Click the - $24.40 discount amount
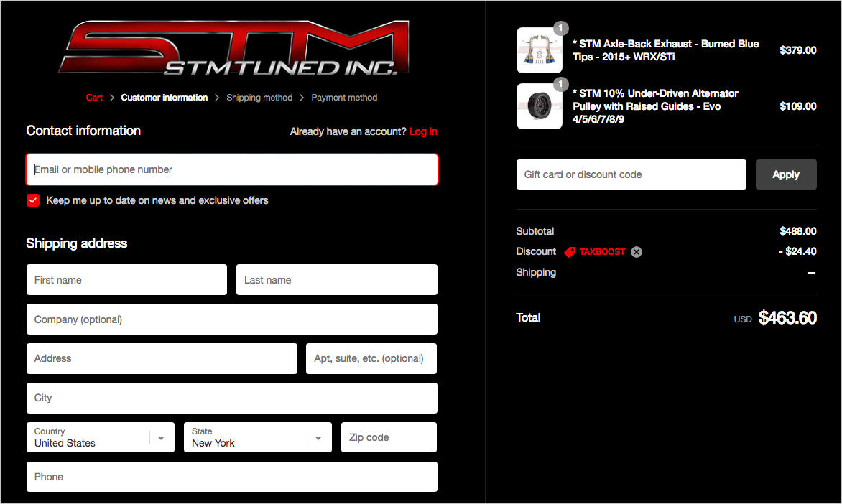Image resolution: width=842 pixels, height=504 pixels. [x=798, y=251]
